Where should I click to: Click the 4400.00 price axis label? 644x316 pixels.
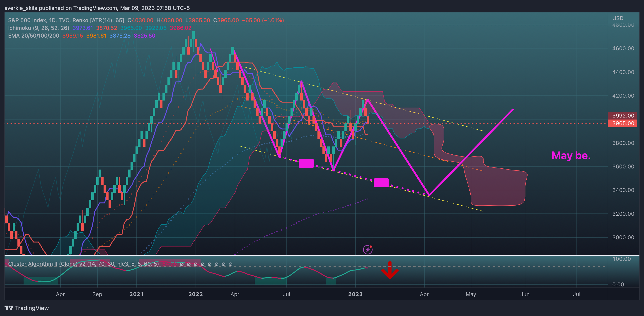(x=623, y=72)
